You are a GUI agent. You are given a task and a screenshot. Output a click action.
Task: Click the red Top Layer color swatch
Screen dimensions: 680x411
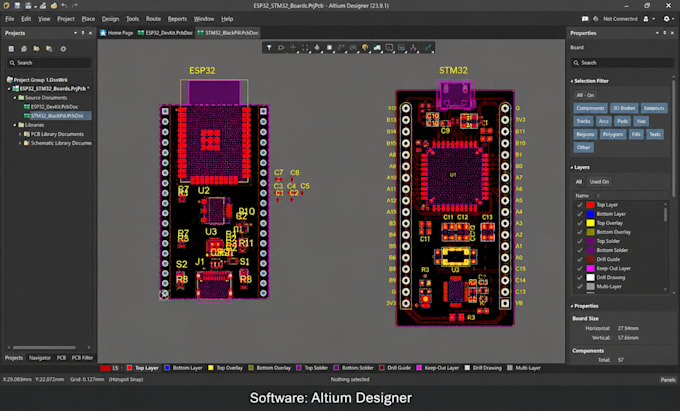(x=590, y=205)
